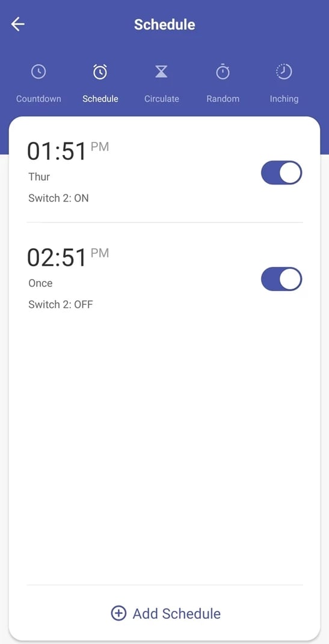329x644 pixels.
Task: Switch to the Countdown tab label
Action: pyautogui.click(x=38, y=99)
